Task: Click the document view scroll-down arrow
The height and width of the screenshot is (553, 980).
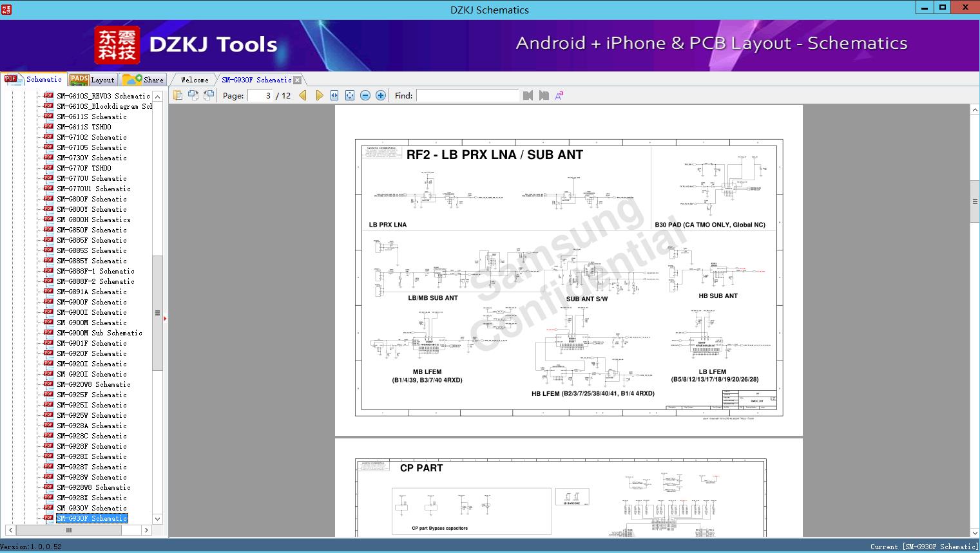Action: 975,532
